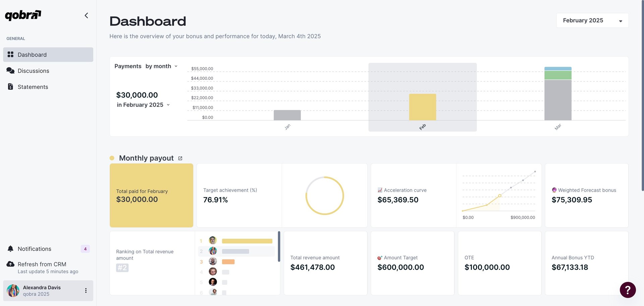The width and height of the screenshot is (644, 306).
Task: Click the Statements document icon
Action: pos(10,87)
